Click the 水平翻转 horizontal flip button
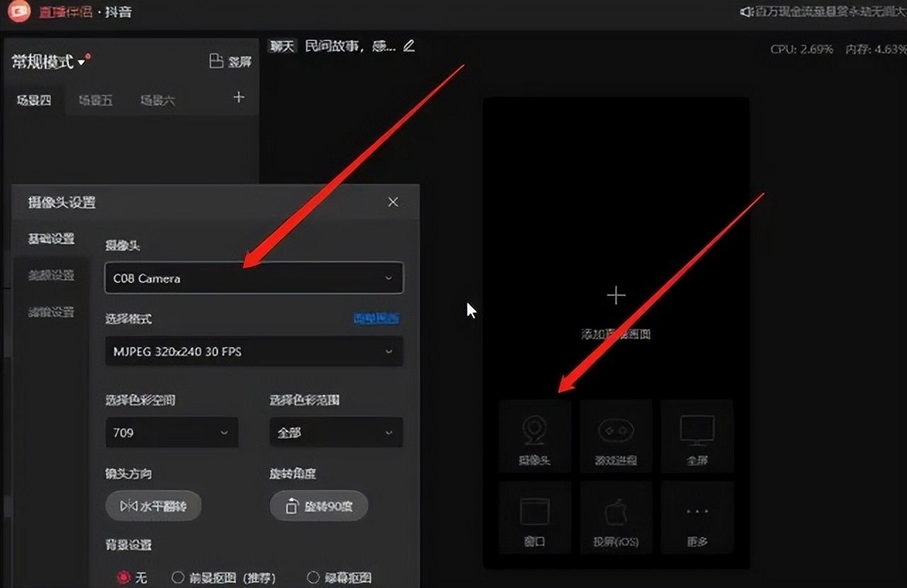The height and width of the screenshot is (588, 907). pyautogui.click(x=153, y=506)
